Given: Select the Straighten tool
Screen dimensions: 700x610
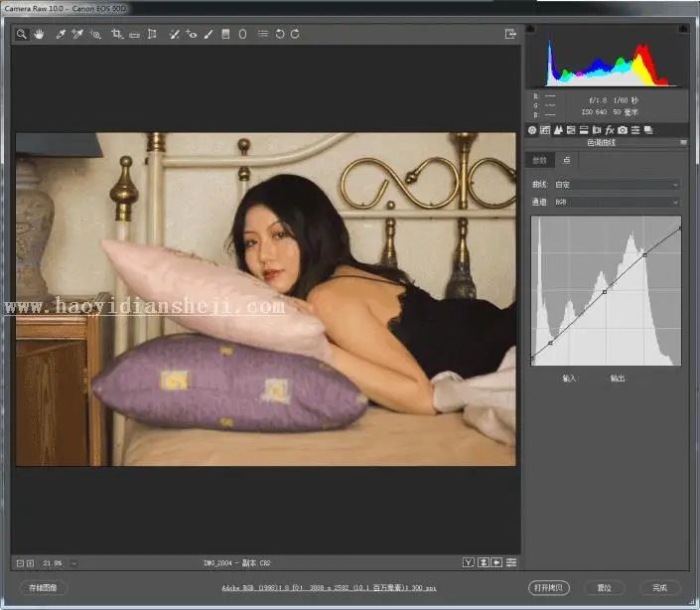Looking at the screenshot, I should [134, 35].
